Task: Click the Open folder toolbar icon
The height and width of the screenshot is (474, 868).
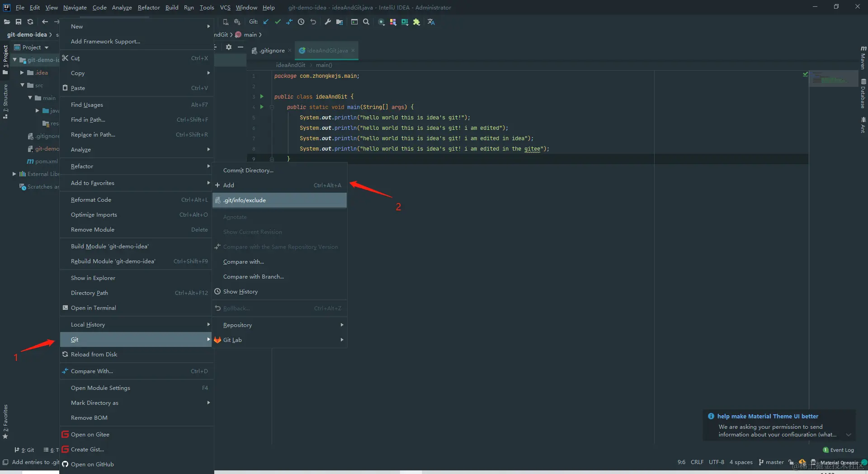Action: click(7, 22)
